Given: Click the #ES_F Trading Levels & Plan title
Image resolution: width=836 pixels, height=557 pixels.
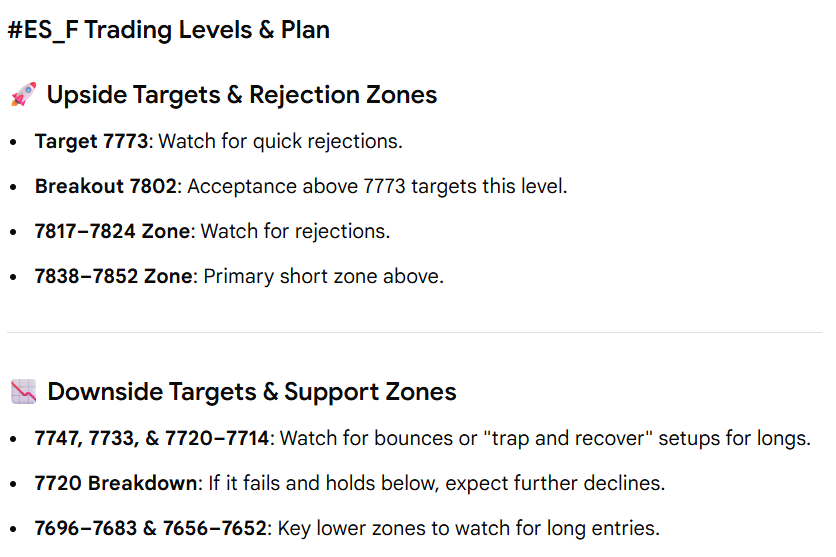Looking at the screenshot, I should point(168,30).
